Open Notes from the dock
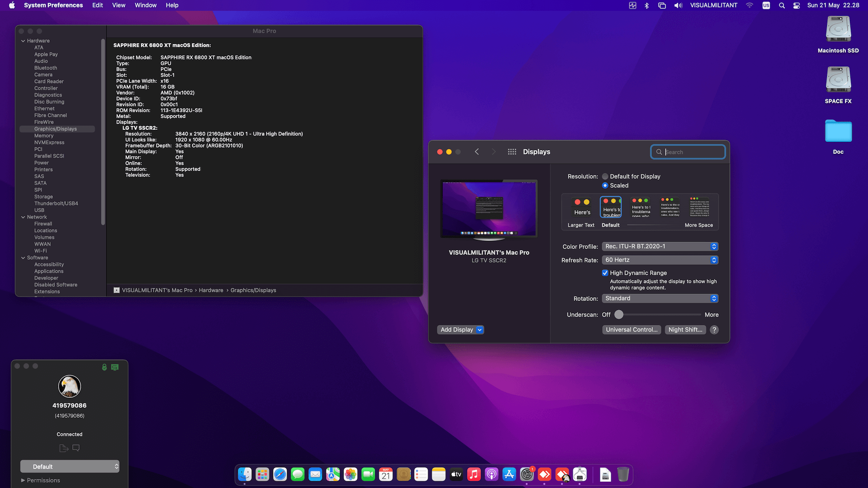 pos(439,474)
